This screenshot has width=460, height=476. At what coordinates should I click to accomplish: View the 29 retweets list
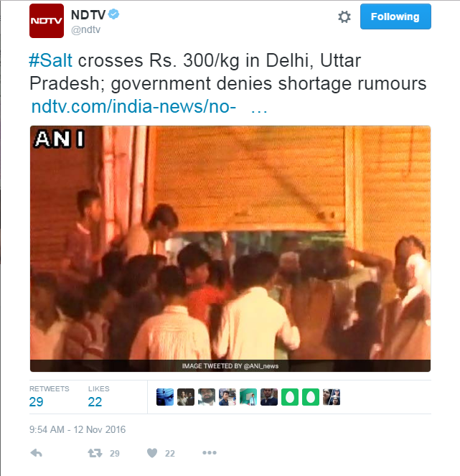pyautogui.click(x=49, y=397)
